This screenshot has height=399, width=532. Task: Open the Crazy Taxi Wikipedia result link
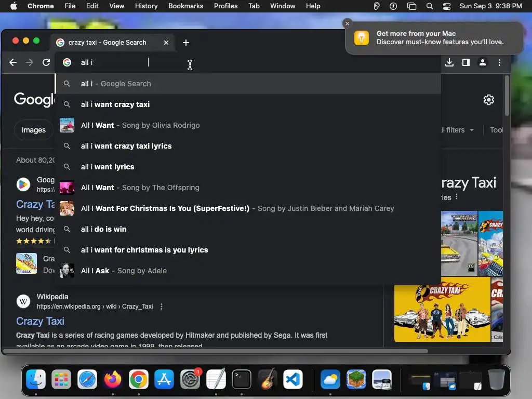(x=40, y=321)
